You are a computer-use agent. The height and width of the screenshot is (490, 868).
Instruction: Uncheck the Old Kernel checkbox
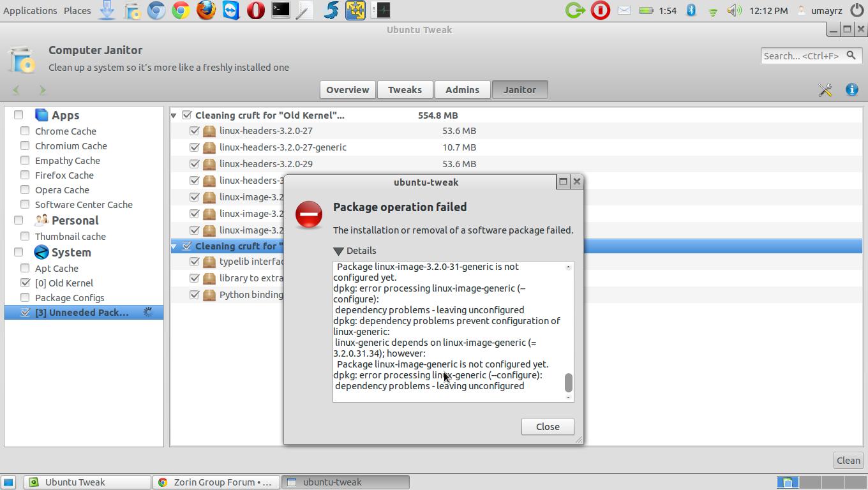click(25, 283)
